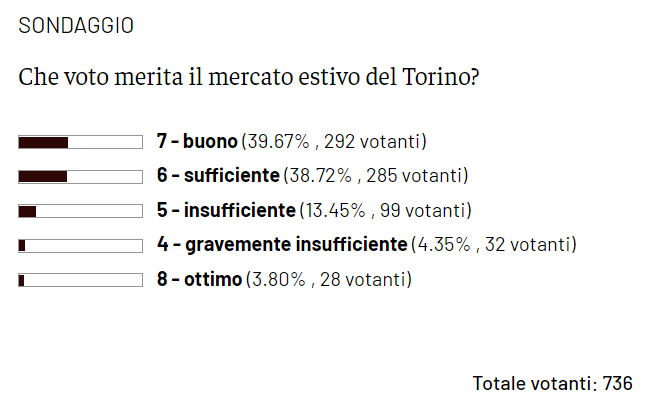
Task: Select the '5 - insufficiente' answer label
Action: [226, 211]
